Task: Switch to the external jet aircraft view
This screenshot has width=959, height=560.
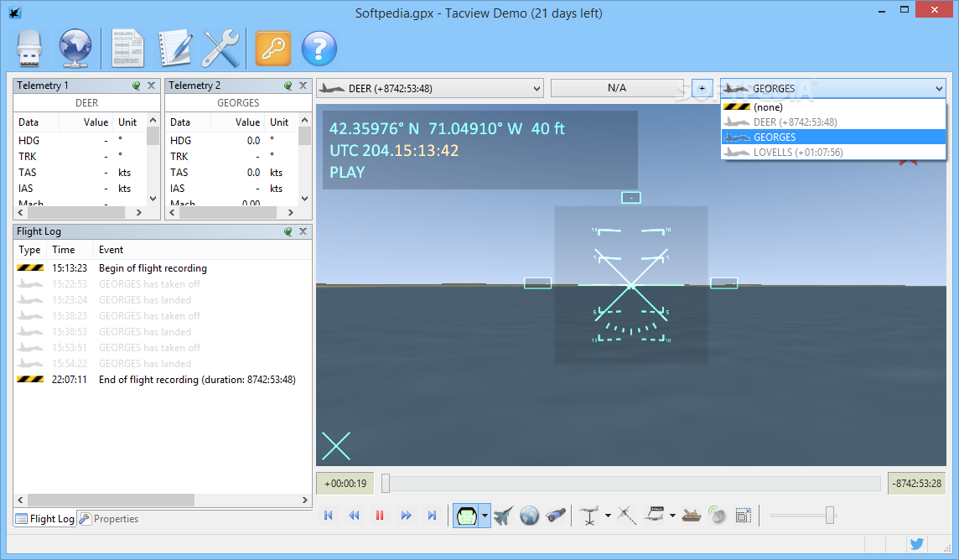Action: click(x=503, y=516)
